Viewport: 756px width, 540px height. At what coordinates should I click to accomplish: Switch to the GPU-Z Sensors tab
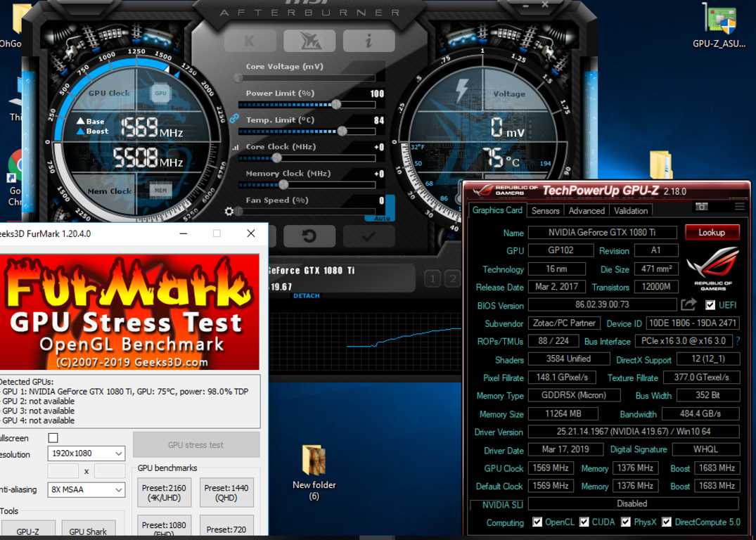[545, 210]
